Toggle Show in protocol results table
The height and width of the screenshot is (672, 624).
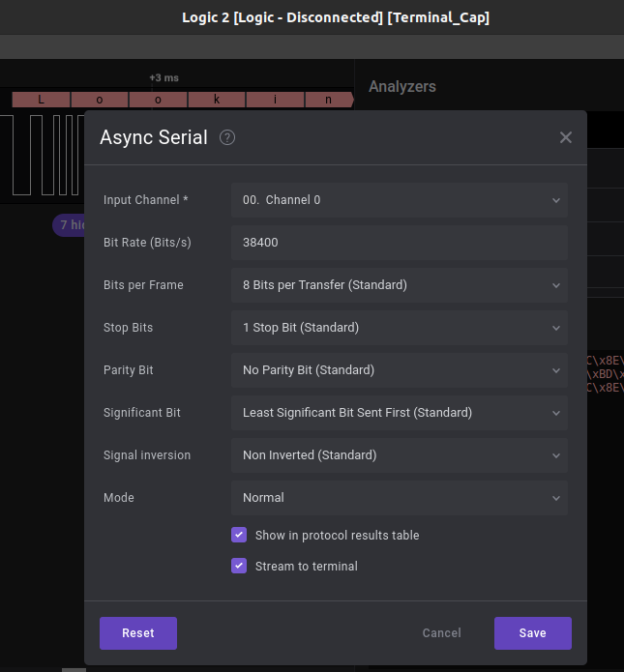239,535
